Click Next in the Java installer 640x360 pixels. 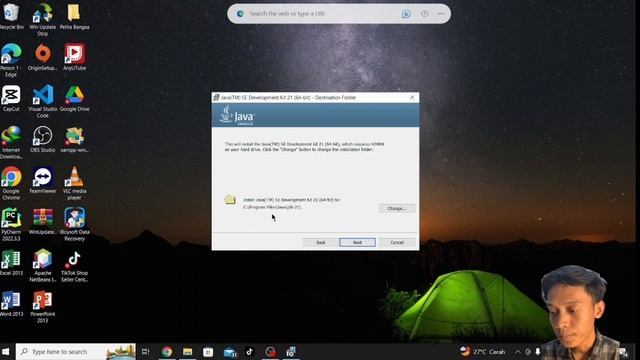coord(357,242)
